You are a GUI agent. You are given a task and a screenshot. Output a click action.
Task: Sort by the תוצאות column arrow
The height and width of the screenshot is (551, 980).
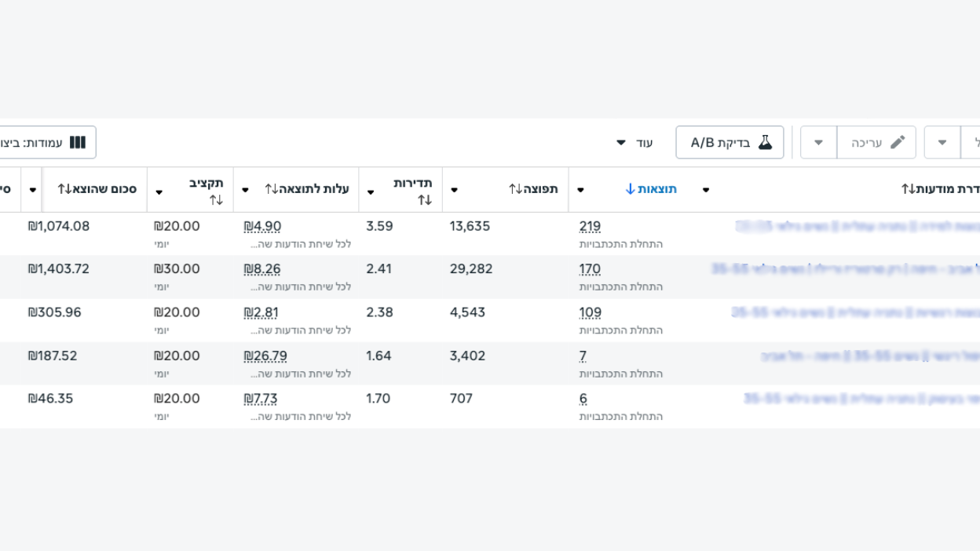click(x=631, y=189)
